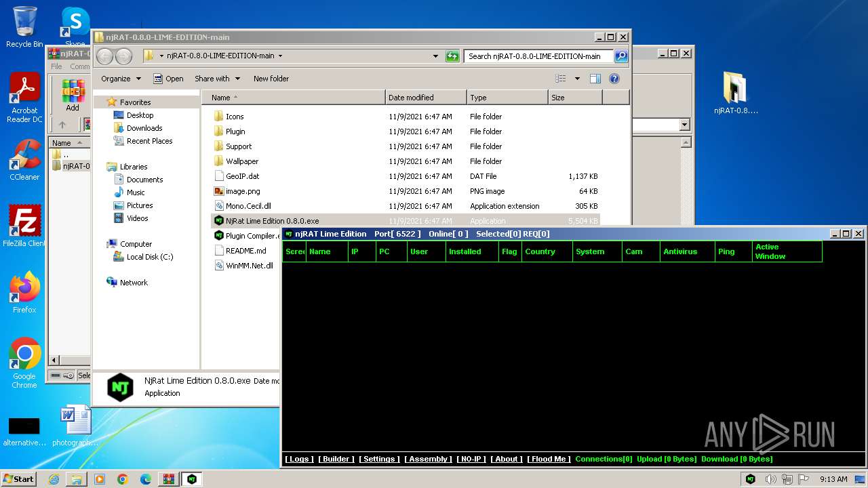Click the volume icon in system tray
The width and height of the screenshot is (868, 488).
click(771, 479)
